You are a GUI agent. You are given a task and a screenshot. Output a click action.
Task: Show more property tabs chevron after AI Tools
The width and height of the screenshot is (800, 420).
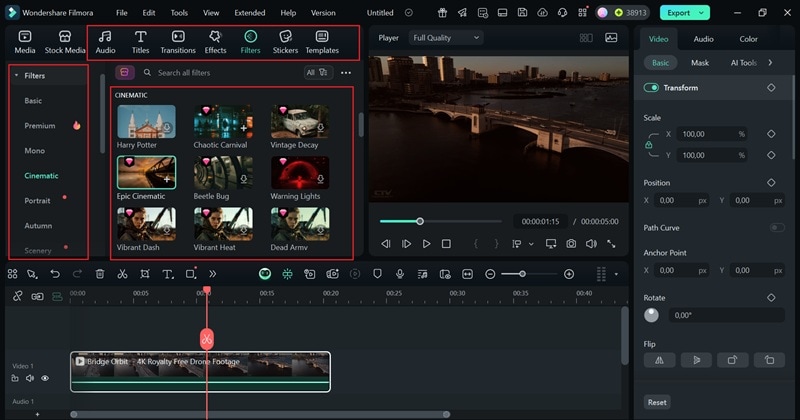click(770, 63)
